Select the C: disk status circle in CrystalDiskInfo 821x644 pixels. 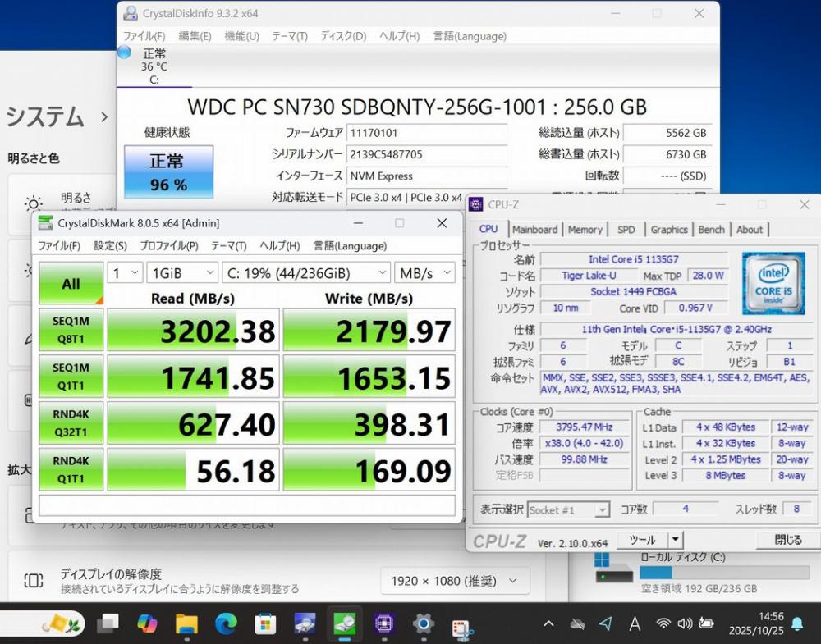[x=124, y=53]
